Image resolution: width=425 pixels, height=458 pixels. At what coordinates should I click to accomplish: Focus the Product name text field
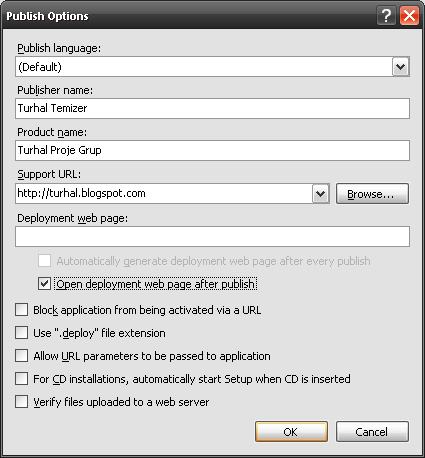click(212, 150)
